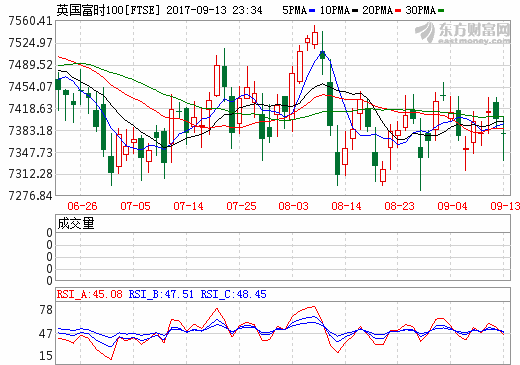520x365 pixels.
Task: Select the 06-26 date label
Action: click(82, 206)
